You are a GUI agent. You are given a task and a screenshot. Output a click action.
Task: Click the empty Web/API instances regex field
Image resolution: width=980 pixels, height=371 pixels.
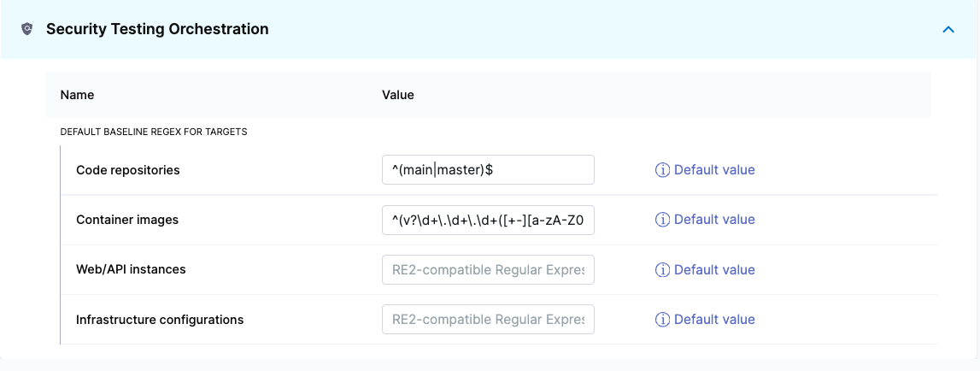tap(487, 270)
